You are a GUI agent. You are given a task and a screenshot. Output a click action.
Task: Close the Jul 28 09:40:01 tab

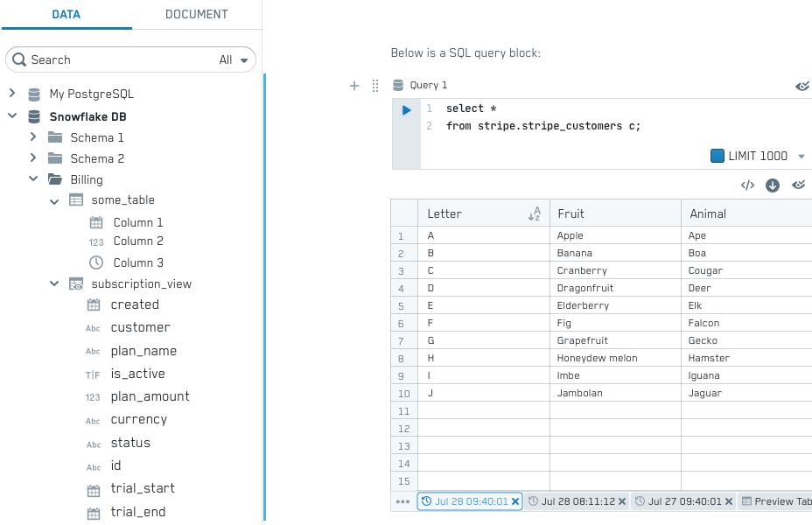click(x=515, y=501)
